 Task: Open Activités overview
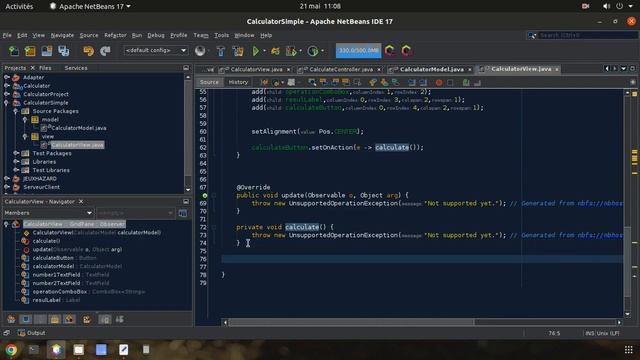19,6
